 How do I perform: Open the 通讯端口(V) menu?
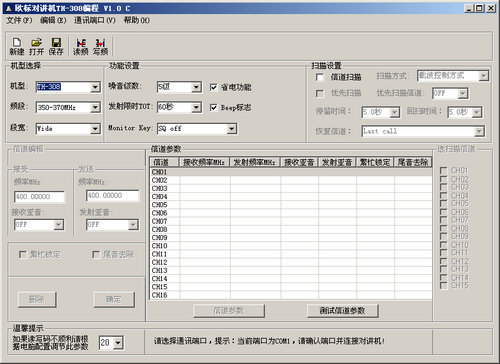pyautogui.click(x=95, y=20)
